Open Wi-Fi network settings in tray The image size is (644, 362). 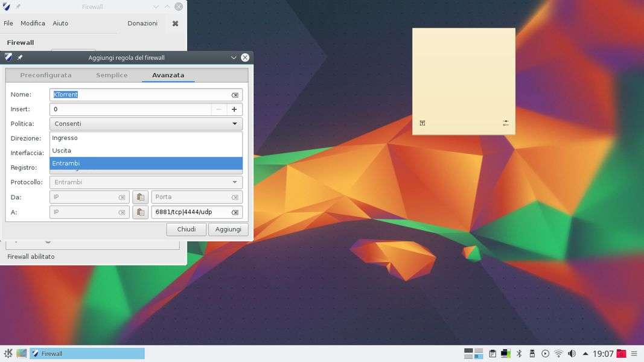(x=558, y=354)
